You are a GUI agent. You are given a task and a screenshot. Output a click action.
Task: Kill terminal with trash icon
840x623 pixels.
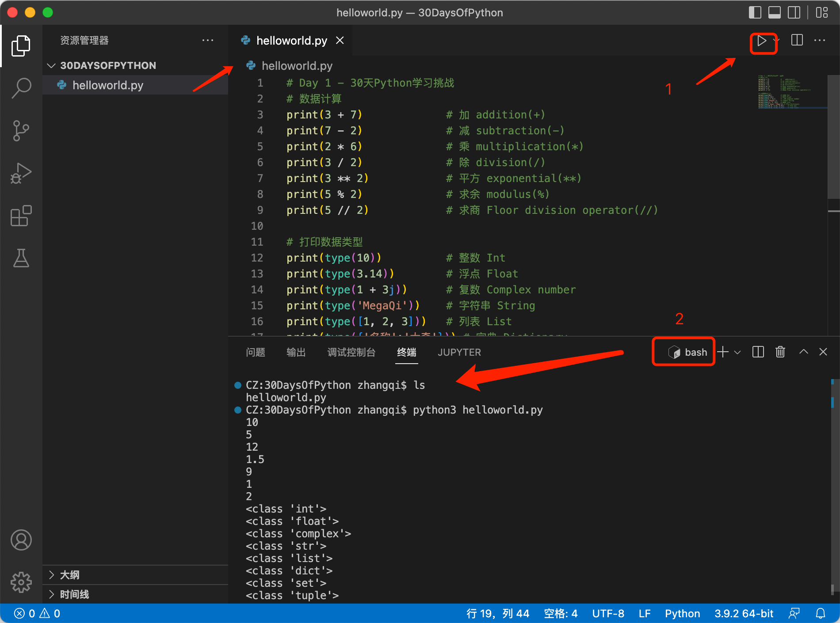(780, 352)
